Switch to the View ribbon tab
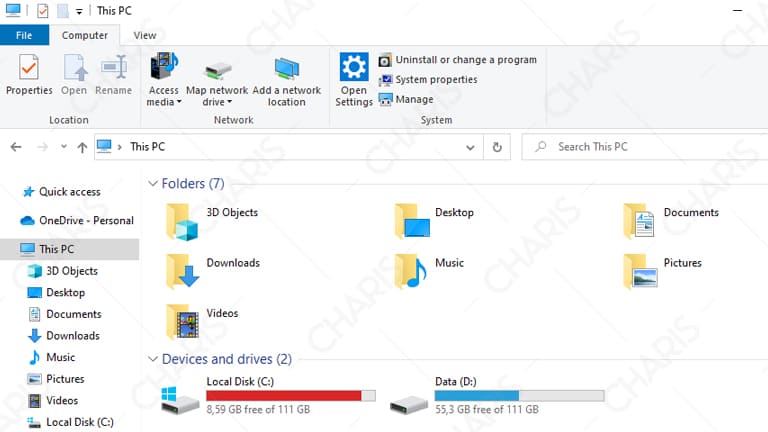 [145, 35]
